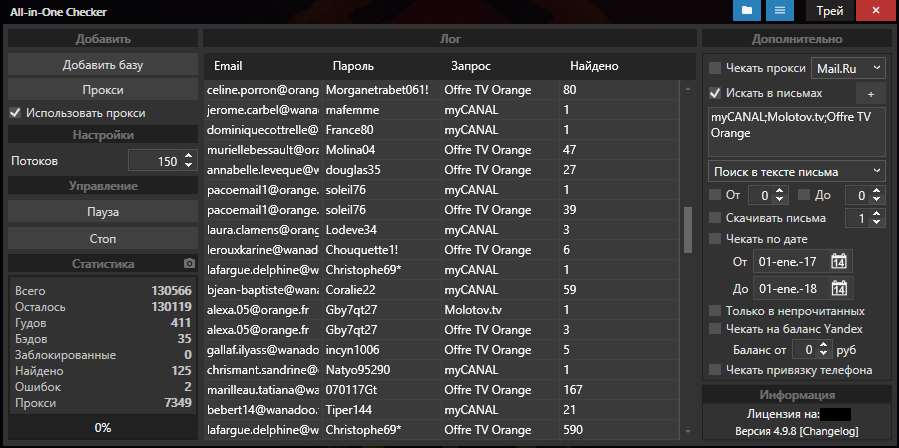
Task: Enable the До count checkbox
Action: coord(804,195)
